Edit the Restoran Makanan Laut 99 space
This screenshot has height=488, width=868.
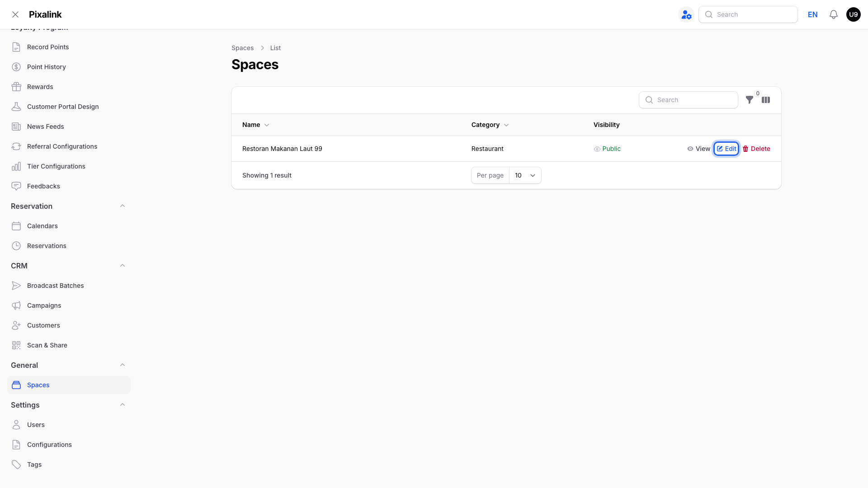click(726, 149)
